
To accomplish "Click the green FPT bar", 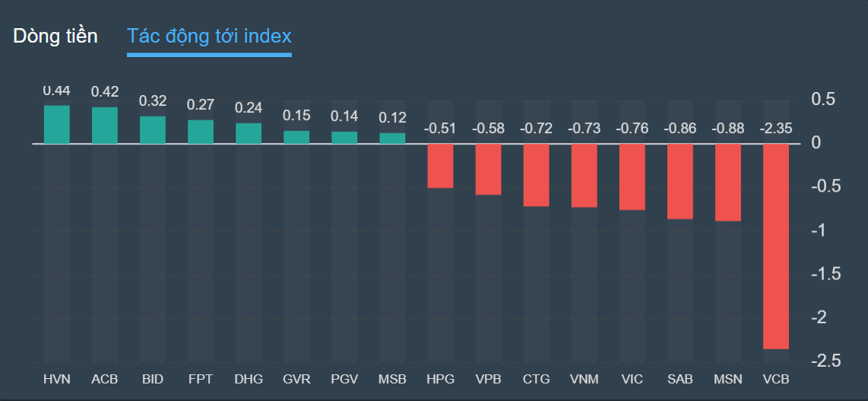I will click(x=201, y=132).
